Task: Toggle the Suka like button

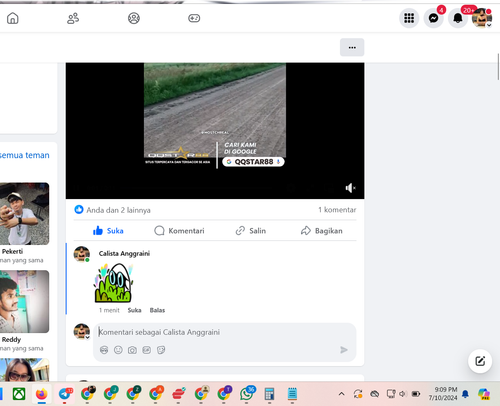Action: click(x=108, y=231)
